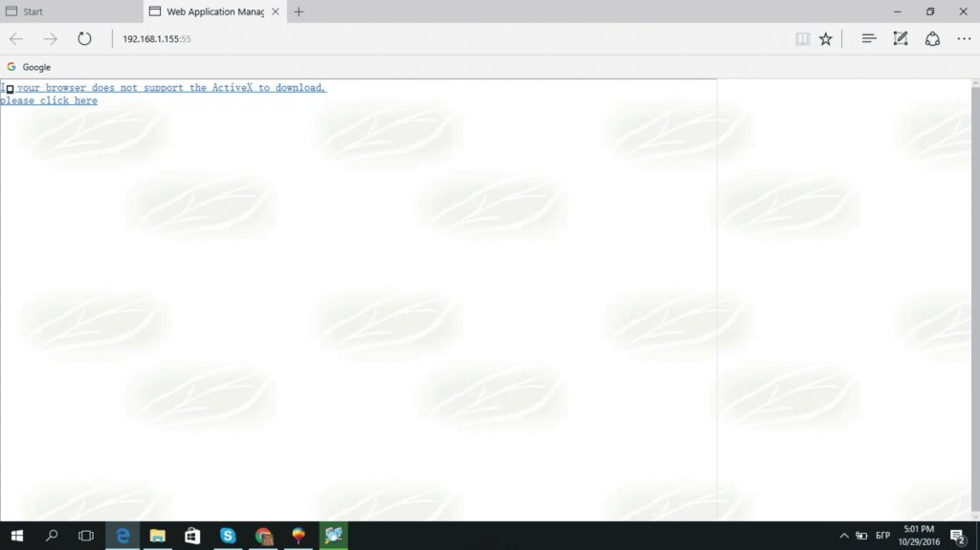Click the network tray icon
This screenshot has height=550, width=980.
coord(861,536)
